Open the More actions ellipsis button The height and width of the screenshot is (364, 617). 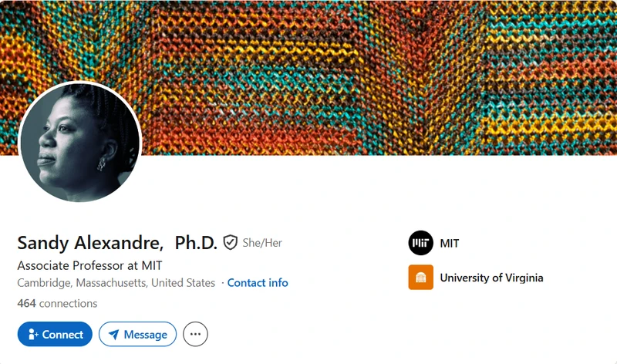pyautogui.click(x=195, y=334)
